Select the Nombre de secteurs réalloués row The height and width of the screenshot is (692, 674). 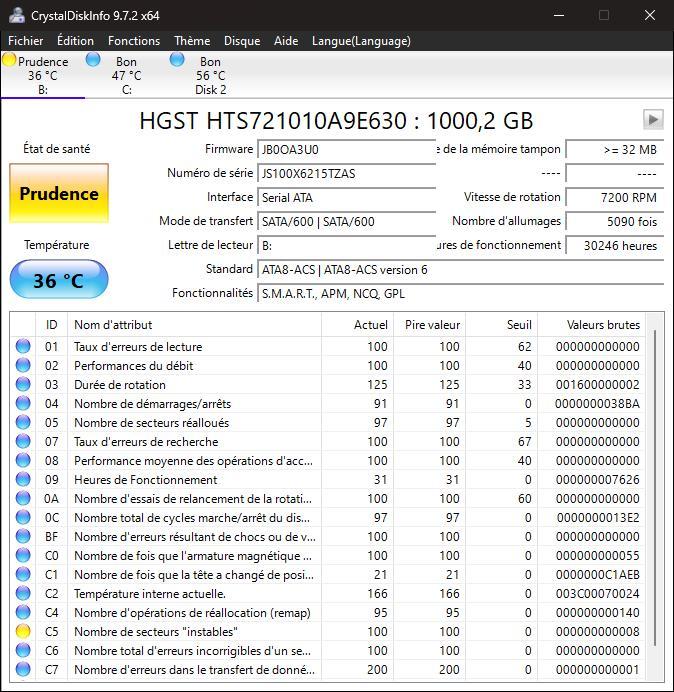click(328, 422)
